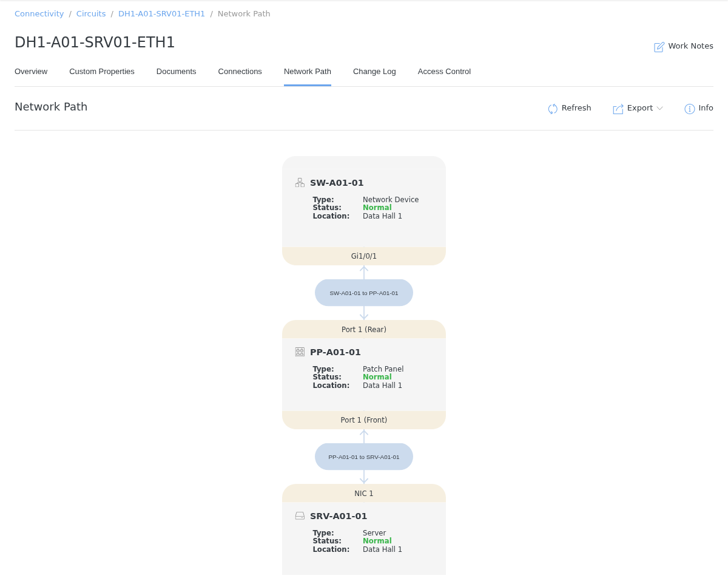Click Normal status of SRV-A01-01
The width and height of the screenshot is (728, 578).
[x=377, y=541]
